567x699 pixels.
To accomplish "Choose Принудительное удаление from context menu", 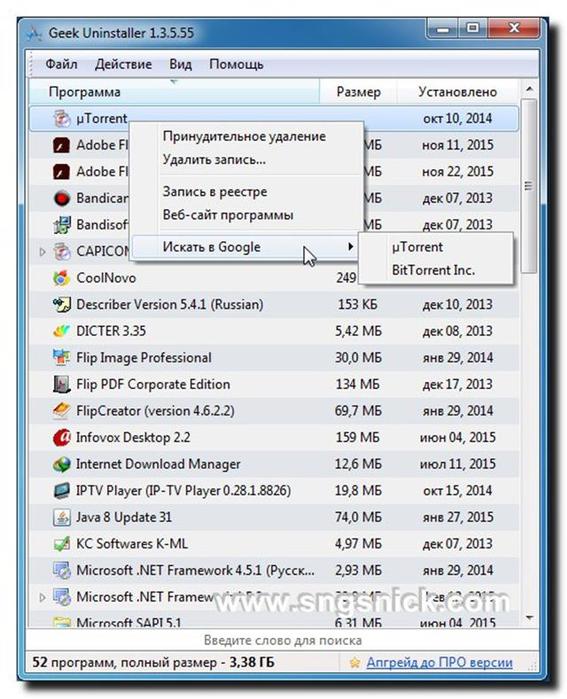I will [x=244, y=136].
